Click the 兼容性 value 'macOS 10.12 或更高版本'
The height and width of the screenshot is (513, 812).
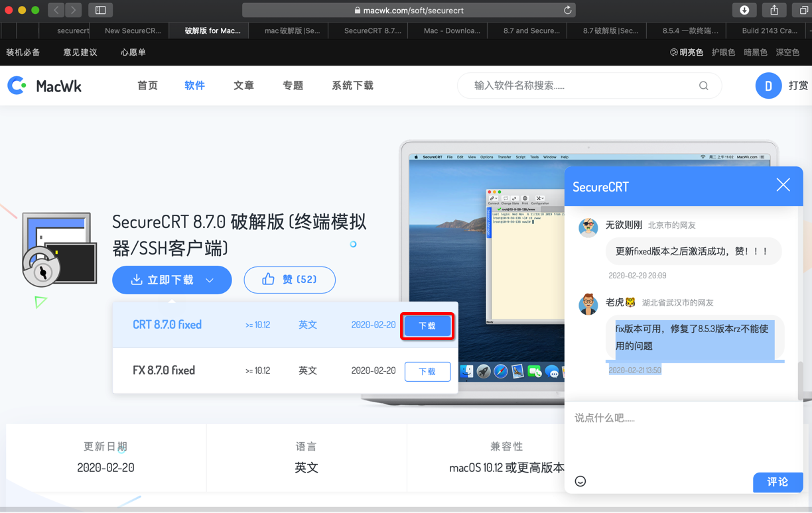507,468
